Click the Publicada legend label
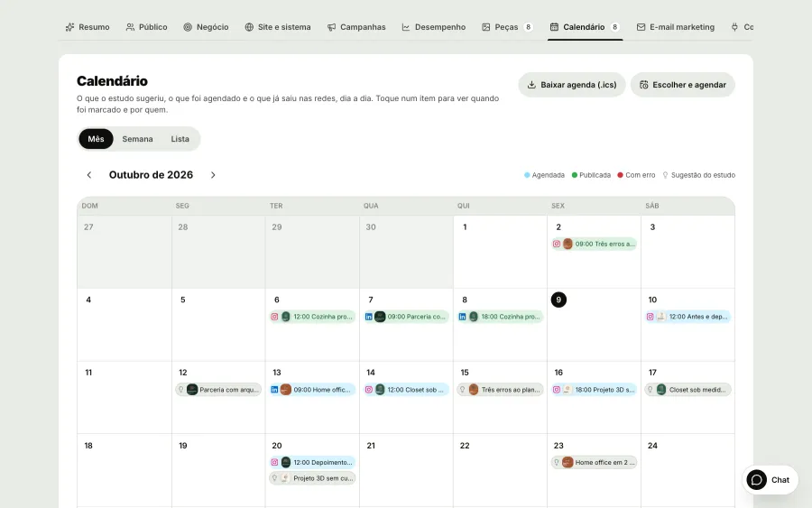Viewport: 812px width, 508px height. coord(595,175)
